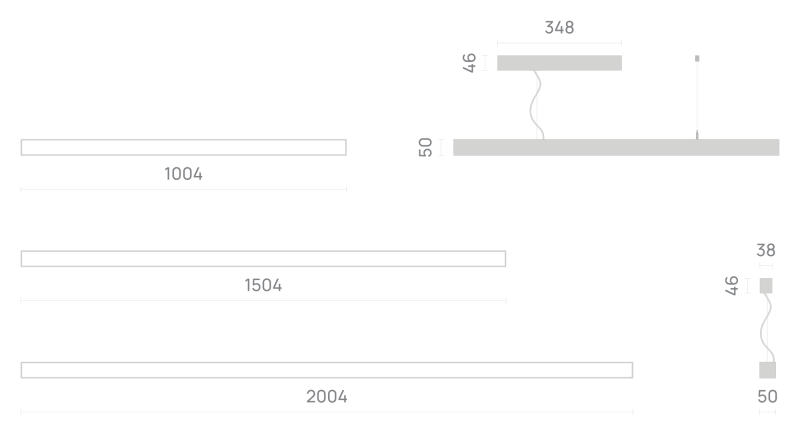The image size is (800, 436).
Task: Select the longest outlined bar above 2004
Action: point(326,370)
